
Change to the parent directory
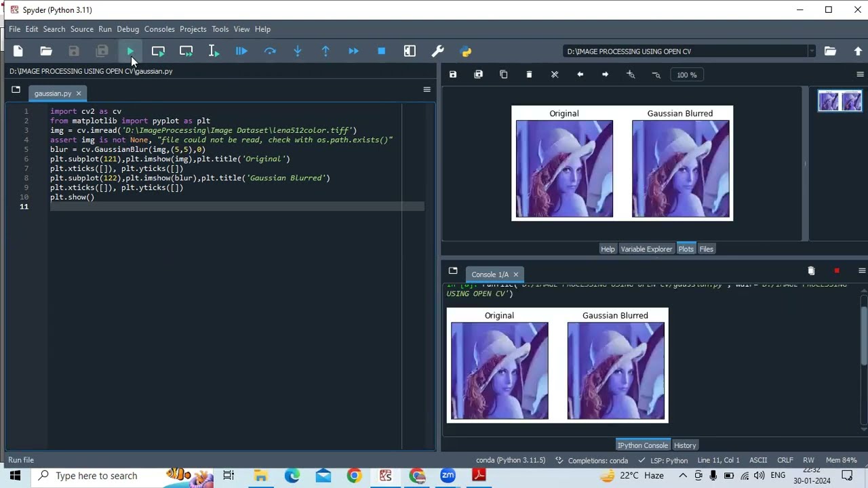[x=858, y=51]
